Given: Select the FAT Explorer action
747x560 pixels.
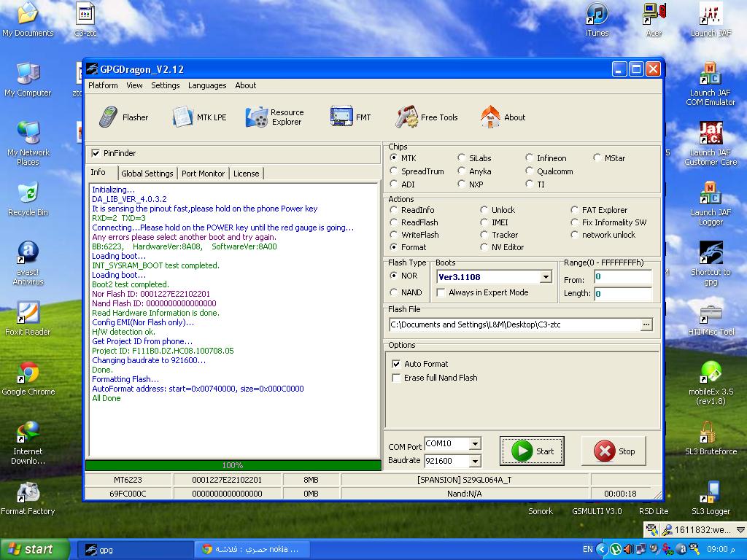Looking at the screenshot, I should coord(575,209).
